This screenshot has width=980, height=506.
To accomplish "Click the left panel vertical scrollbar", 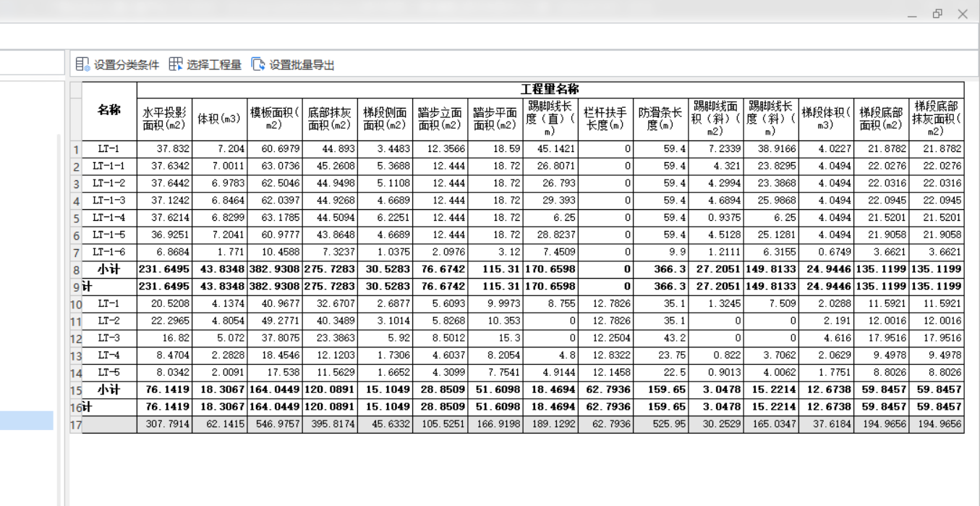I will point(59,319).
